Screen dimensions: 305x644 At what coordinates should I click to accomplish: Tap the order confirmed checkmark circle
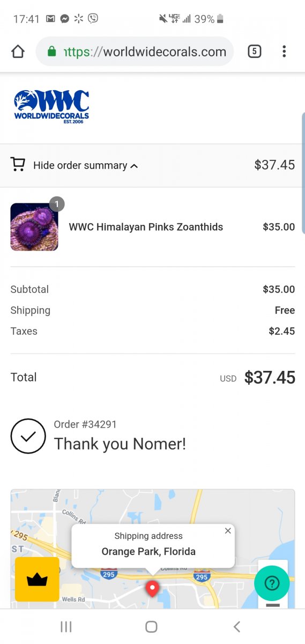point(28,436)
